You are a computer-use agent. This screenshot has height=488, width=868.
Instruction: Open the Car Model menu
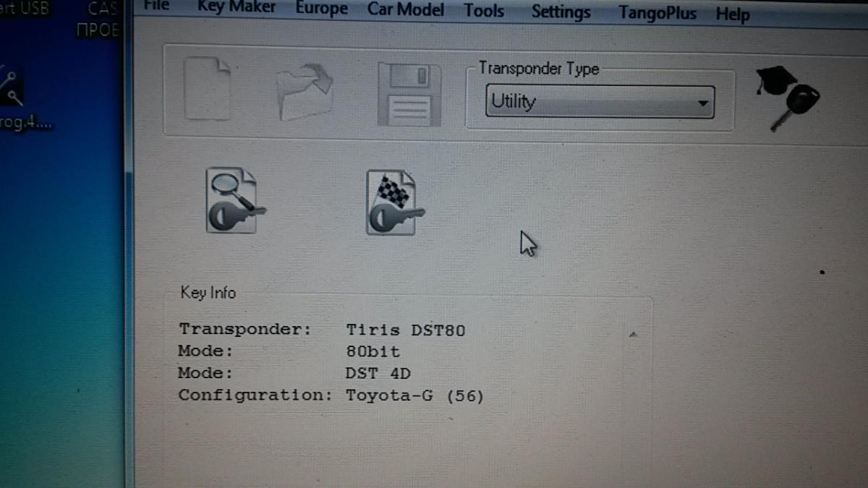pyautogui.click(x=407, y=9)
